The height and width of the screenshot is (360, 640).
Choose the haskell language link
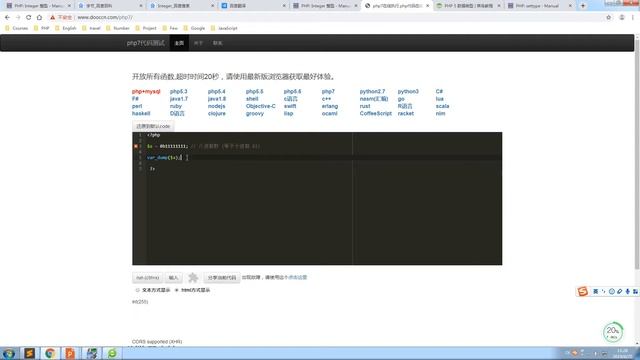141,113
